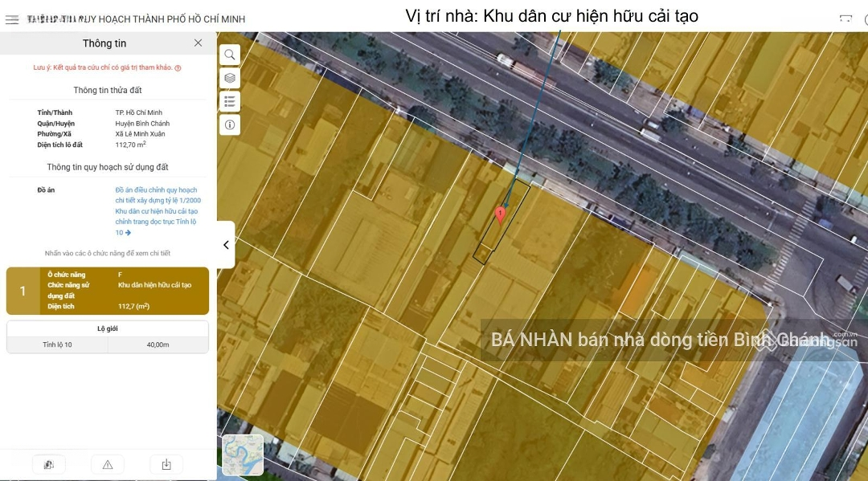
Task: Click the red location pin on map
Action: [500, 214]
